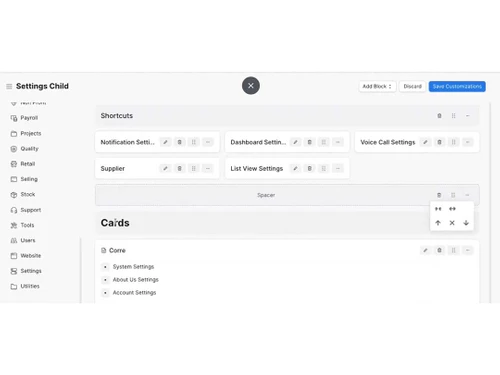This screenshot has height=375, width=500.
Task: Open resize menu of Shortcuts header
Action: [467, 116]
